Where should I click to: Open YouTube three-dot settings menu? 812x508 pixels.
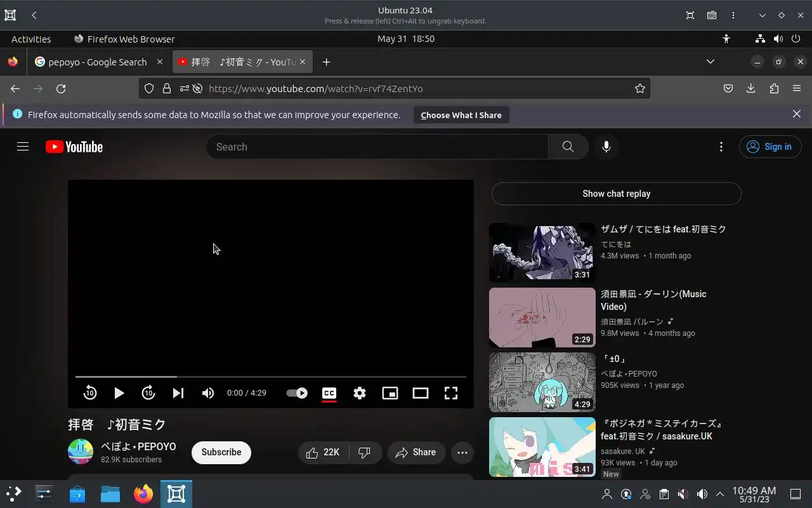(x=721, y=147)
